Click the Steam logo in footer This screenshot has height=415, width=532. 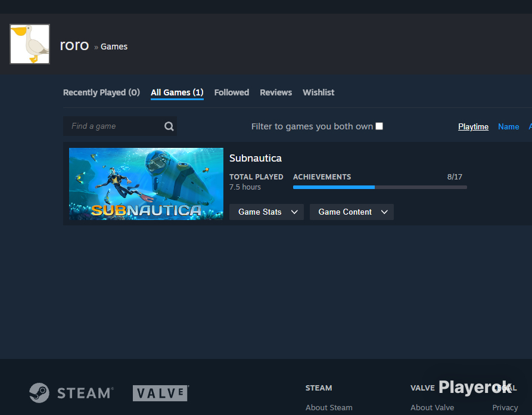[x=71, y=393]
